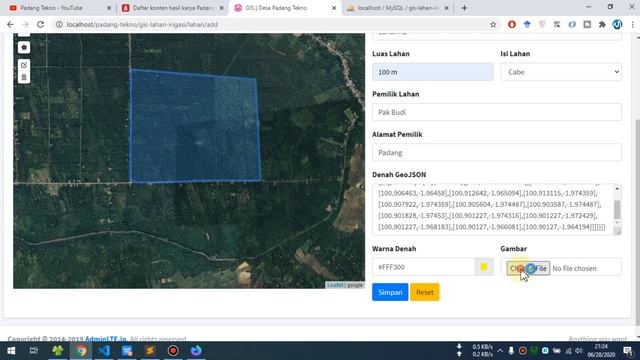
Task: Click the volume icon in system tray
Action: click(578, 351)
